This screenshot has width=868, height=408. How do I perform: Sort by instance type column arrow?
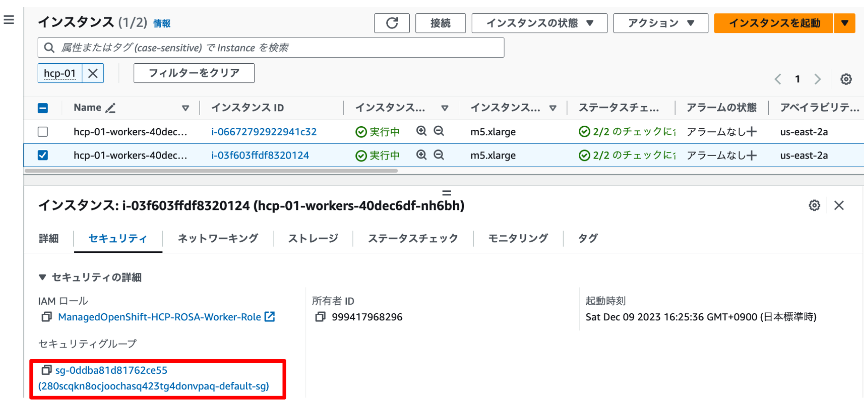point(553,108)
